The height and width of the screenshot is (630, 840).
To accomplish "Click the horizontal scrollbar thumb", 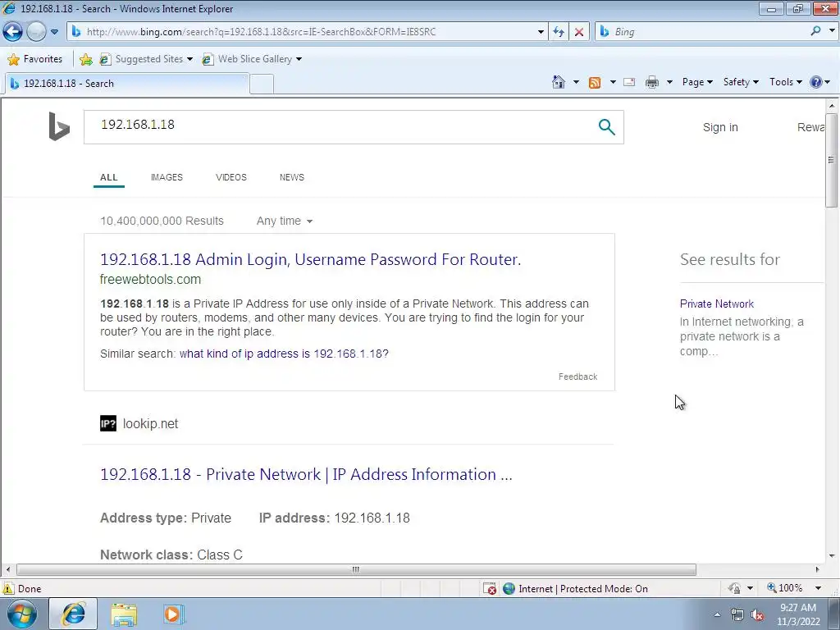I will pos(356,569).
